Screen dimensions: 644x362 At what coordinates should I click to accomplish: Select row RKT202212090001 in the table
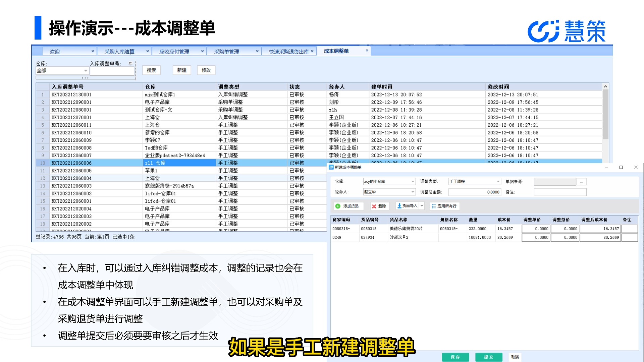[134, 102]
